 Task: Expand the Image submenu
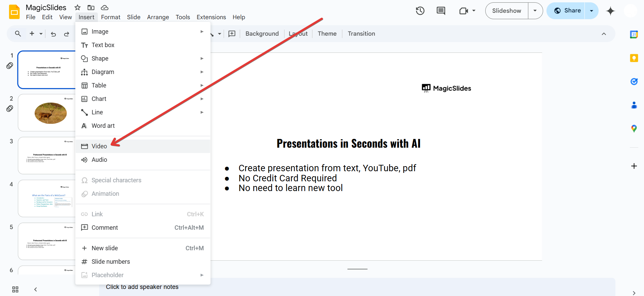[x=202, y=32]
